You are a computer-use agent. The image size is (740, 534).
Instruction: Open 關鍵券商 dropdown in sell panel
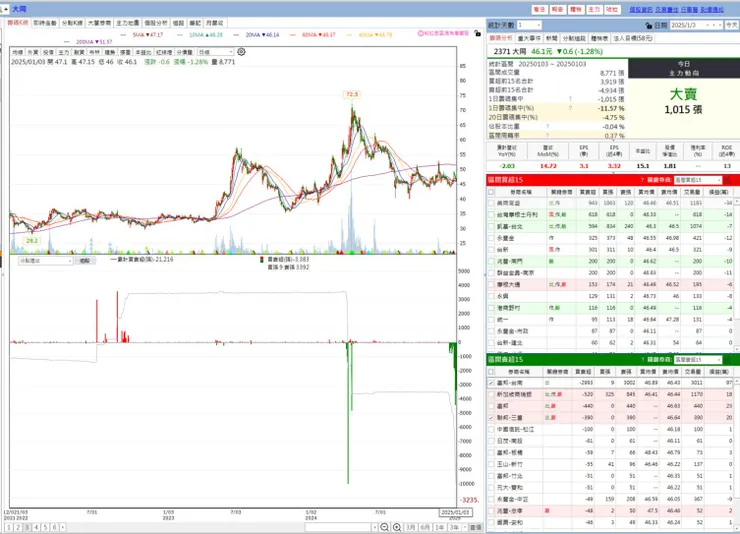(698, 360)
